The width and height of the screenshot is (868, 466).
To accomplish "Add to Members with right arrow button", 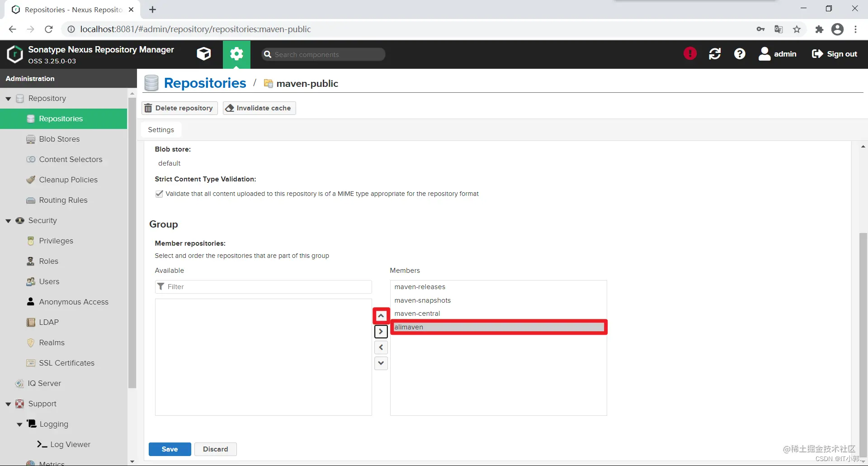I will click(x=381, y=332).
